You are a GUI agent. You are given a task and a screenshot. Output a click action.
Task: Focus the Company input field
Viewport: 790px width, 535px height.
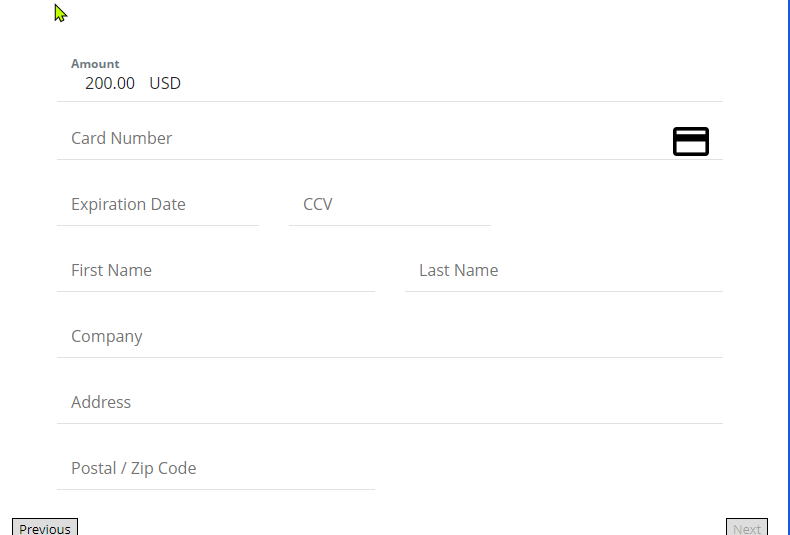click(x=389, y=337)
